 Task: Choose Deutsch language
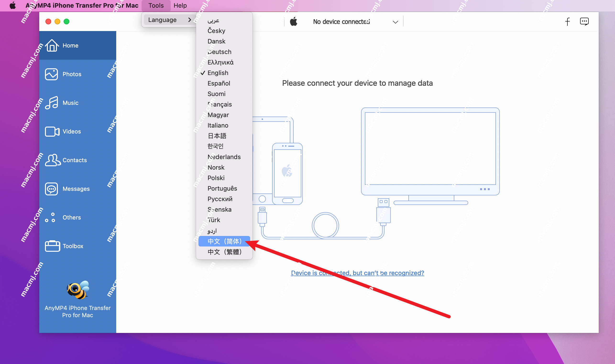tap(224, 52)
